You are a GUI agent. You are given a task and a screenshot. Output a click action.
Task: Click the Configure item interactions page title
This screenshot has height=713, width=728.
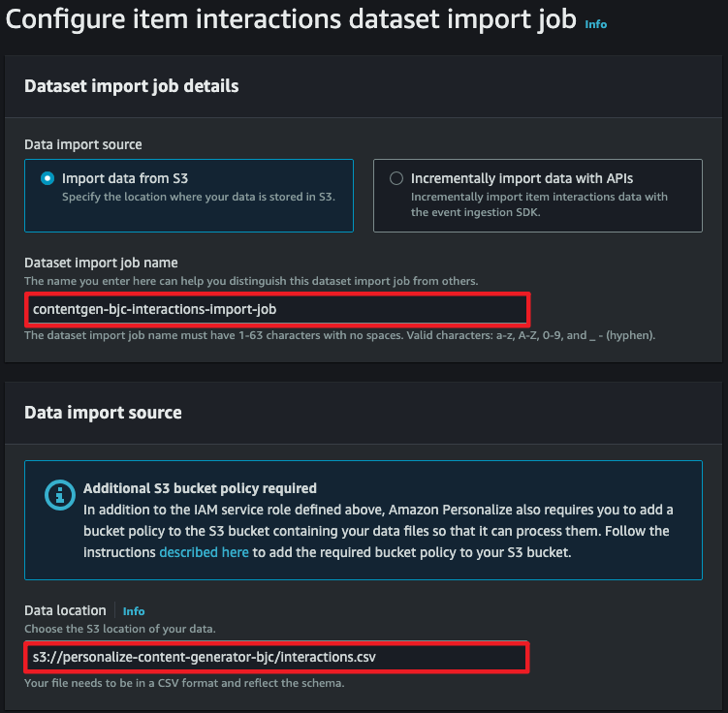coord(291,20)
